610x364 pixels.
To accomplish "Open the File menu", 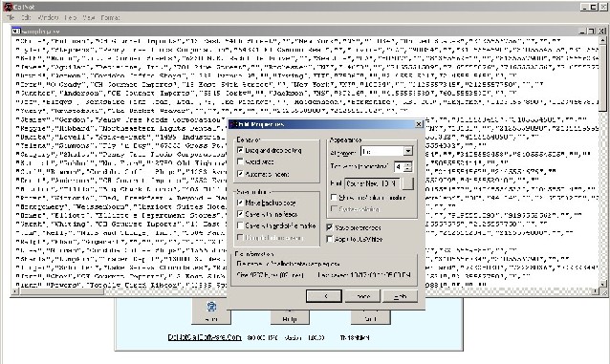I will point(11,17).
